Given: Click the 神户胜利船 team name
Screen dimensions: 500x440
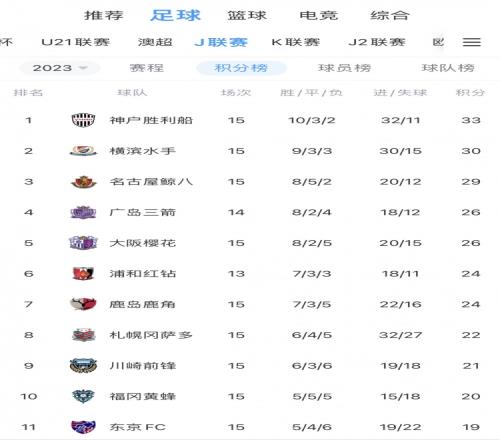Looking at the screenshot, I should 151,120.
